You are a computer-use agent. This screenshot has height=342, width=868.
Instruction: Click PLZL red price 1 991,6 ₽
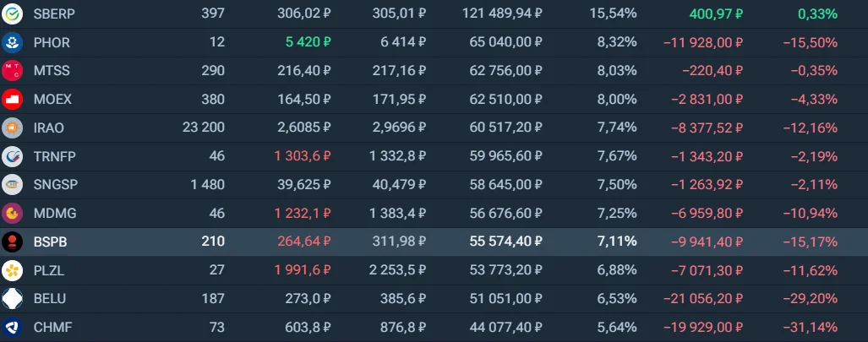[303, 270]
